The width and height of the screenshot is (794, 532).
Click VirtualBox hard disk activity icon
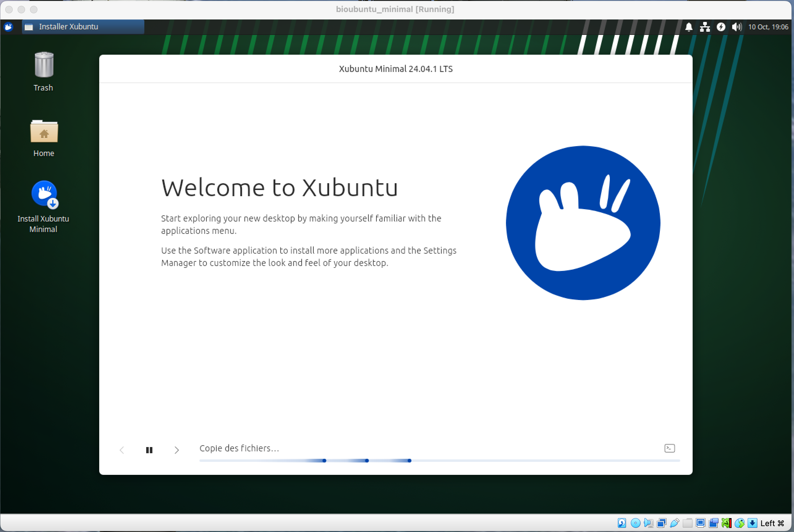(622, 523)
